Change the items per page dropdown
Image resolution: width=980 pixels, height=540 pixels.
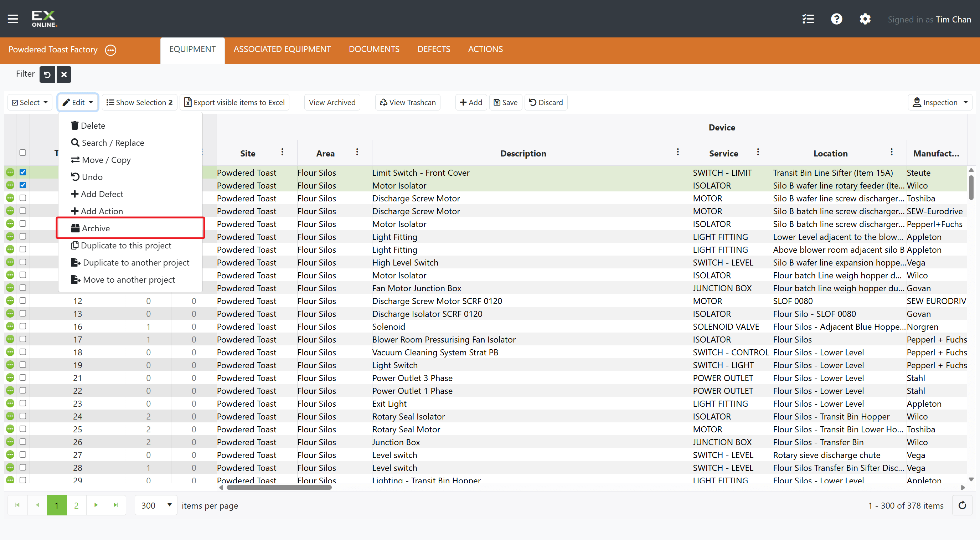point(156,505)
